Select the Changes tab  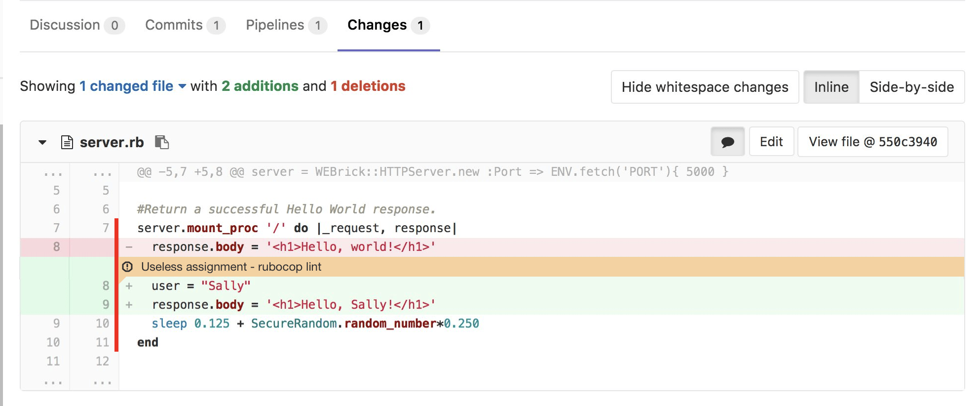[388, 25]
